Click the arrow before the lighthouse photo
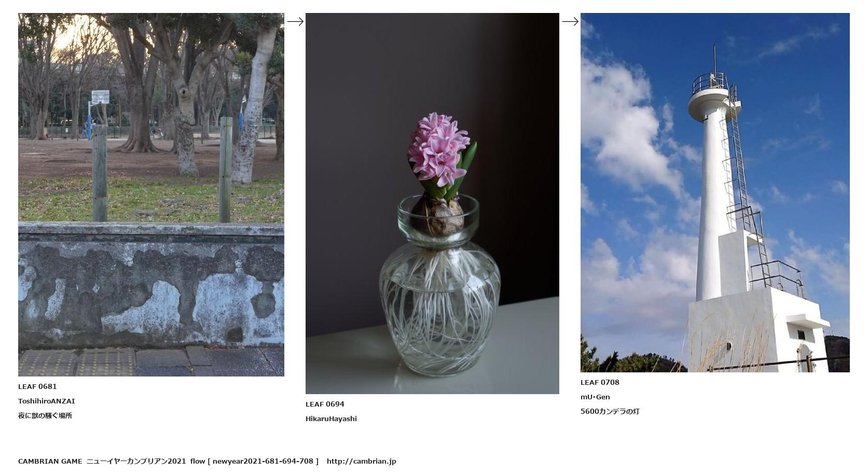 point(570,21)
